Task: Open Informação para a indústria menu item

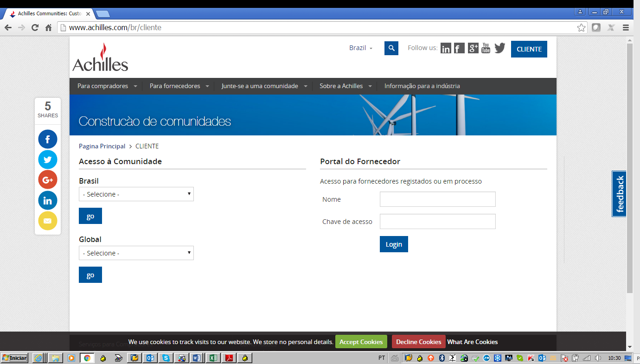Action: tap(422, 86)
